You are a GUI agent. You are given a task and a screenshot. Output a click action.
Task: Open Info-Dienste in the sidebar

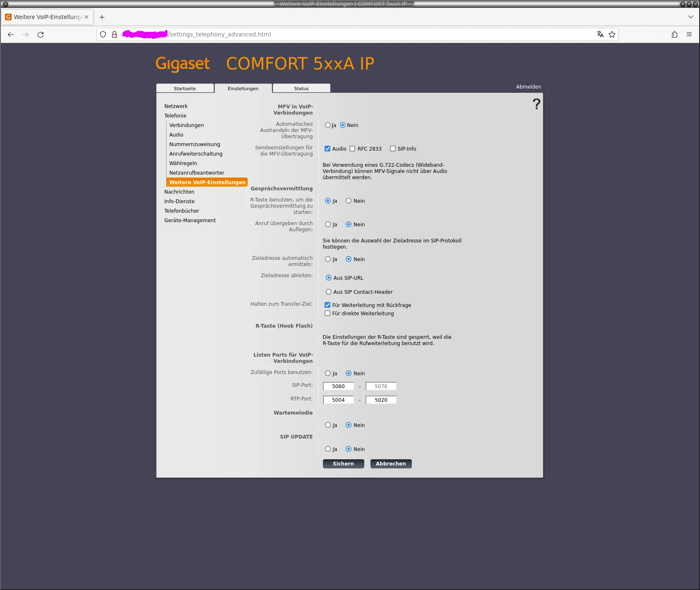pos(179,201)
